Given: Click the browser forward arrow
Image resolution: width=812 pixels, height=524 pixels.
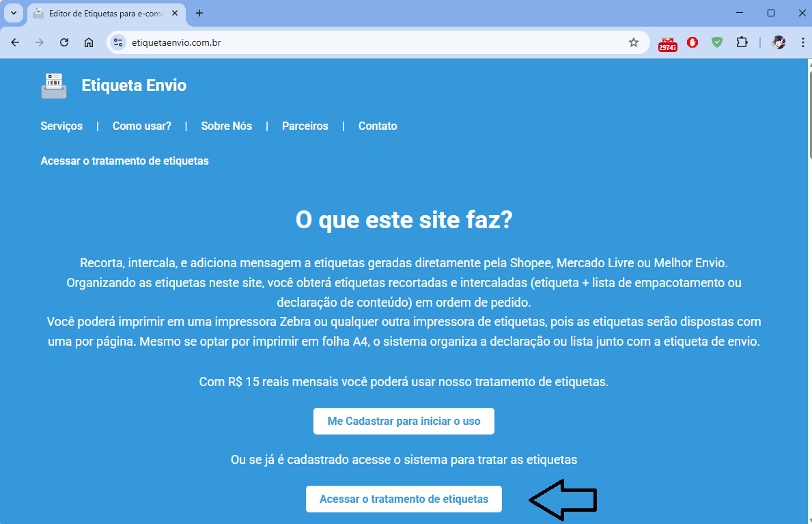Looking at the screenshot, I should (40, 42).
